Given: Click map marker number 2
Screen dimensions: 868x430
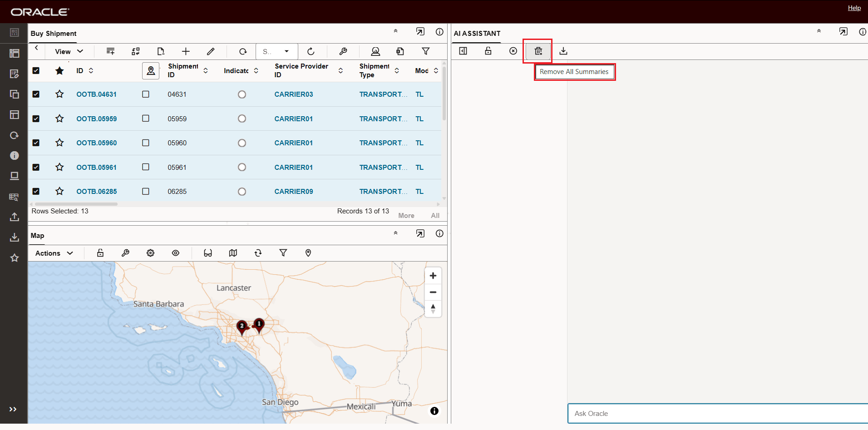Looking at the screenshot, I should tap(242, 327).
